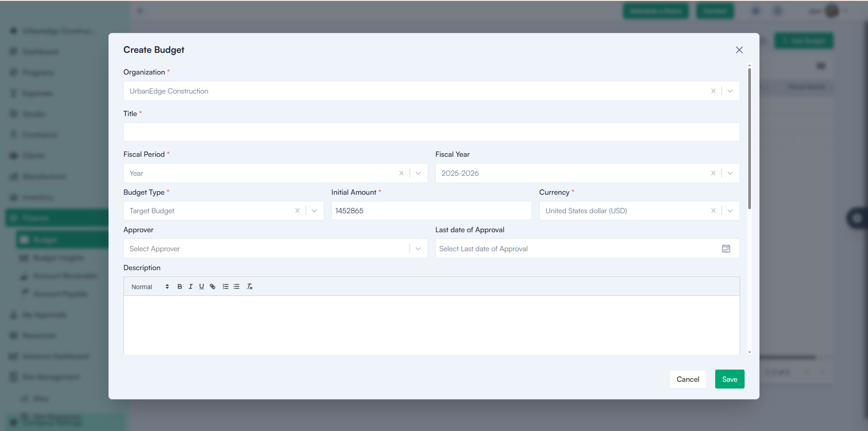
Task: Clear text formatting in description
Action: (x=250, y=286)
